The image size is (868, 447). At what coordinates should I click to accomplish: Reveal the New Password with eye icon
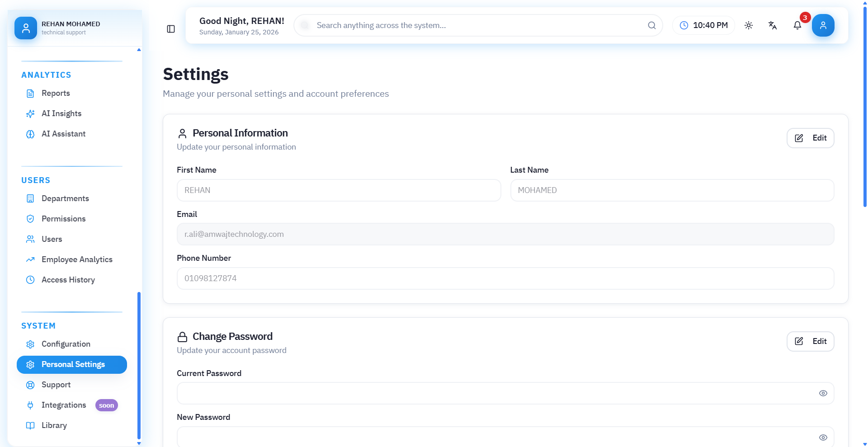pyautogui.click(x=823, y=437)
